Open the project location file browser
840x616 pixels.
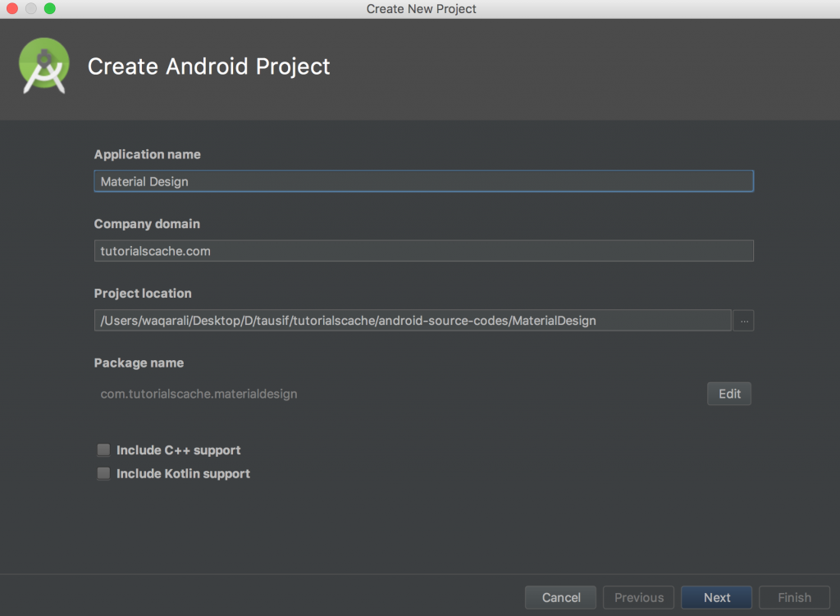[x=743, y=320]
